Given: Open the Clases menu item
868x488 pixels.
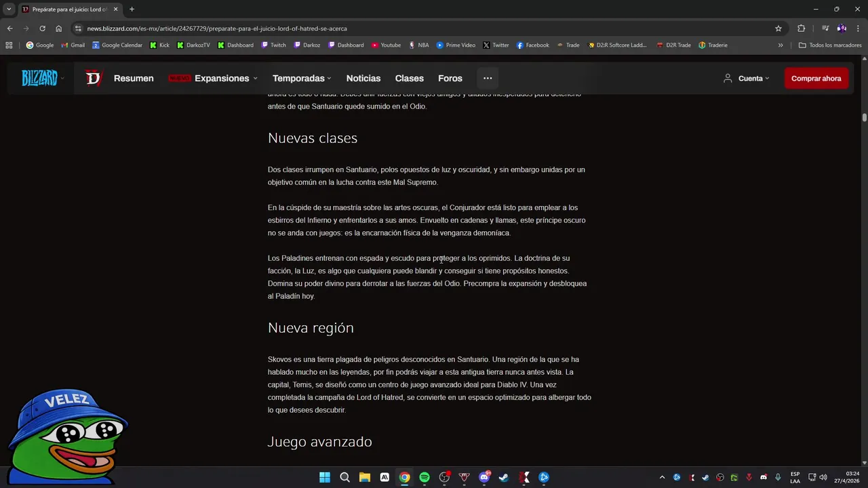Looking at the screenshot, I should [x=410, y=78].
